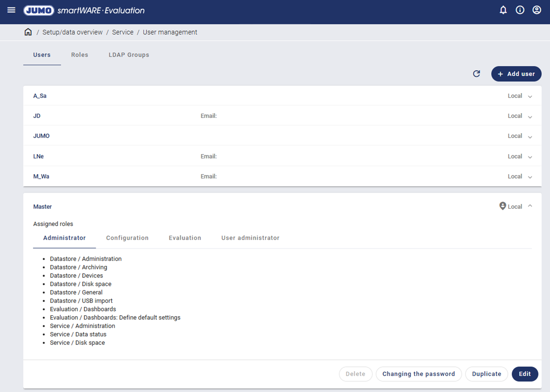Open the LDAP Groups tab
This screenshot has height=392, width=550.
[x=129, y=55]
